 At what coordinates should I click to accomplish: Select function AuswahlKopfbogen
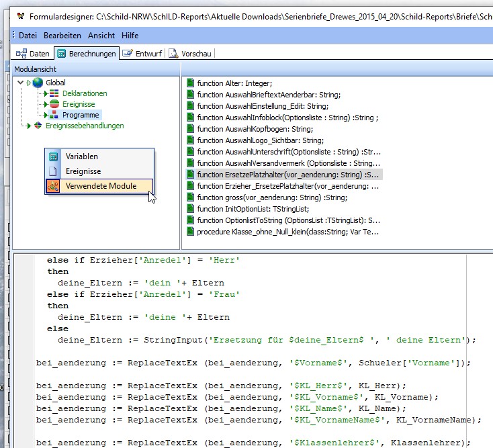pos(255,129)
